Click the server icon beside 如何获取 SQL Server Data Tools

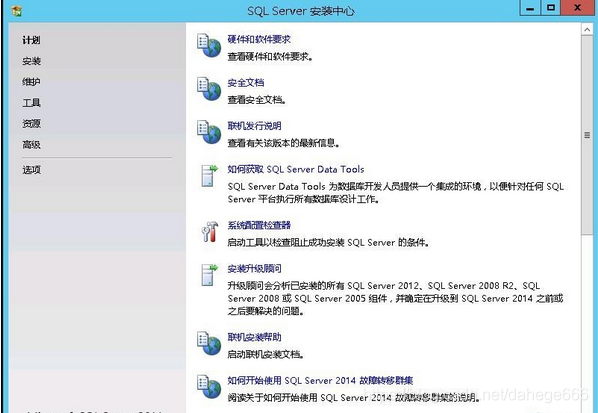tap(209, 175)
